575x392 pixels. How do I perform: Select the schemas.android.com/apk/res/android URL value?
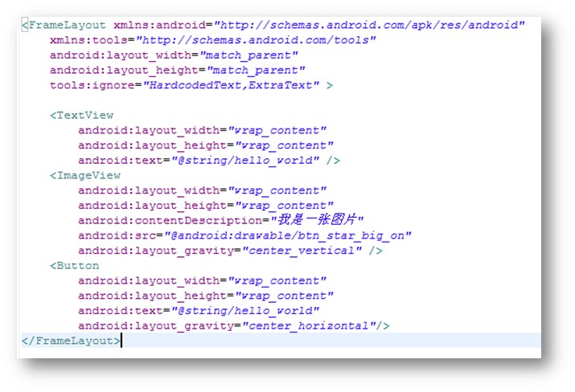pyautogui.click(x=369, y=25)
